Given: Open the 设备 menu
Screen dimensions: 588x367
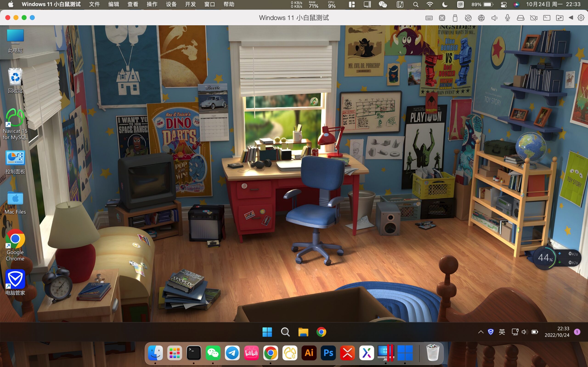Looking at the screenshot, I should coord(171,4).
